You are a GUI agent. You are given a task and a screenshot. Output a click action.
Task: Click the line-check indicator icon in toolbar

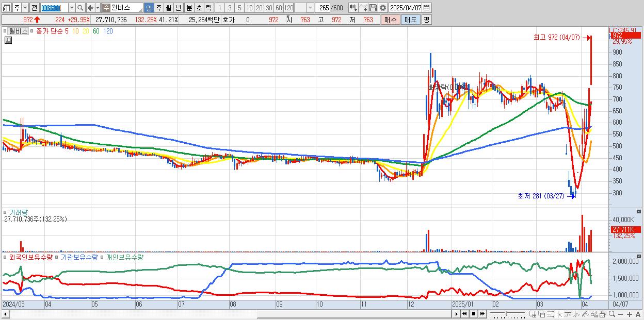(x=363, y=8)
